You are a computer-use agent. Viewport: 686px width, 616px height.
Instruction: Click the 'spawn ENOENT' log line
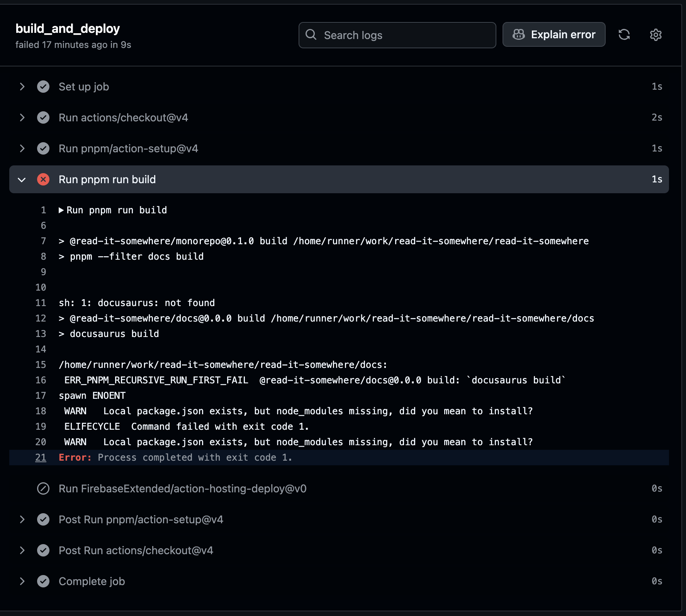(92, 396)
